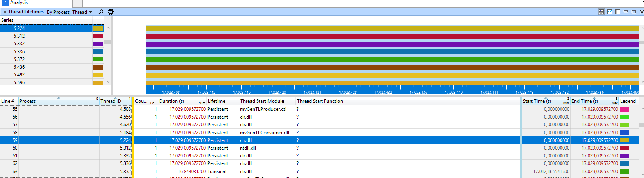Image resolution: width=644 pixels, height=178 pixels.
Task: Sort by the Duration (s) column header
Action: pos(182,101)
